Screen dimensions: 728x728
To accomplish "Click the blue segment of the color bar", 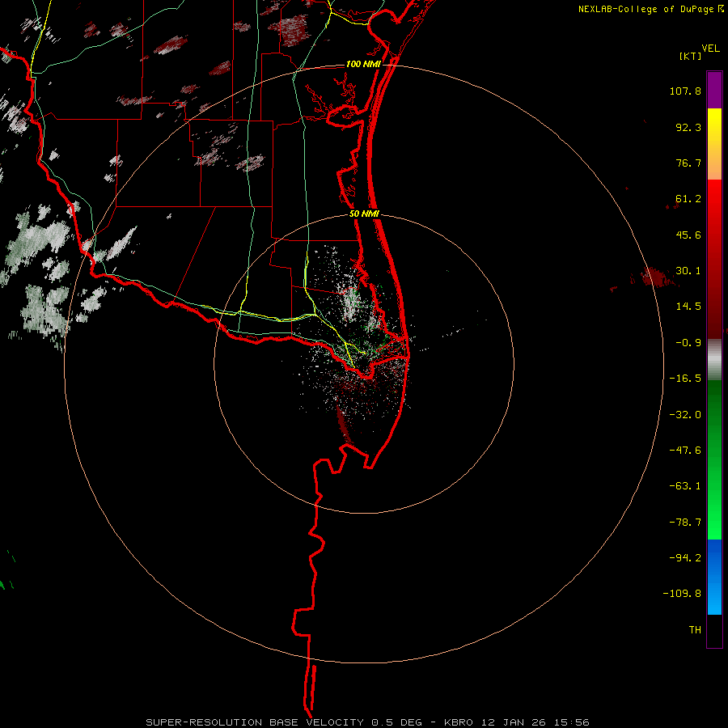I will [714, 577].
